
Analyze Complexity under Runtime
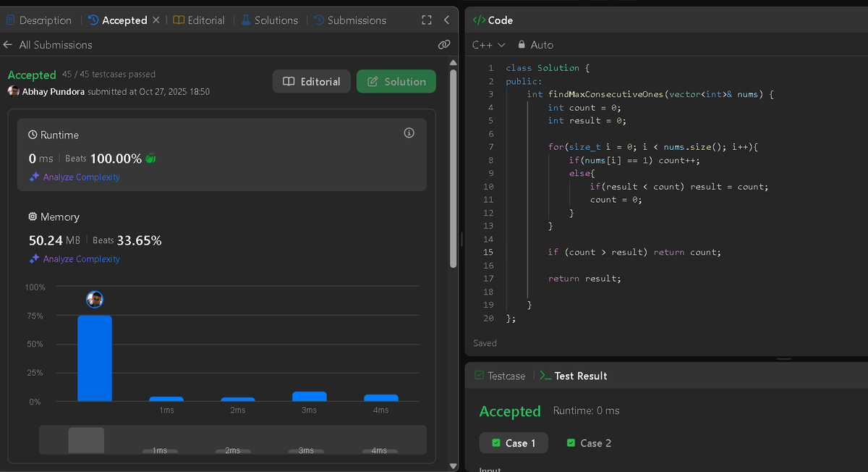coord(81,177)
